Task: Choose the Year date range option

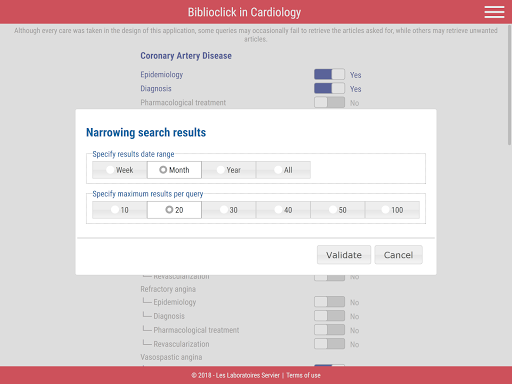Action: pos(229,170)
